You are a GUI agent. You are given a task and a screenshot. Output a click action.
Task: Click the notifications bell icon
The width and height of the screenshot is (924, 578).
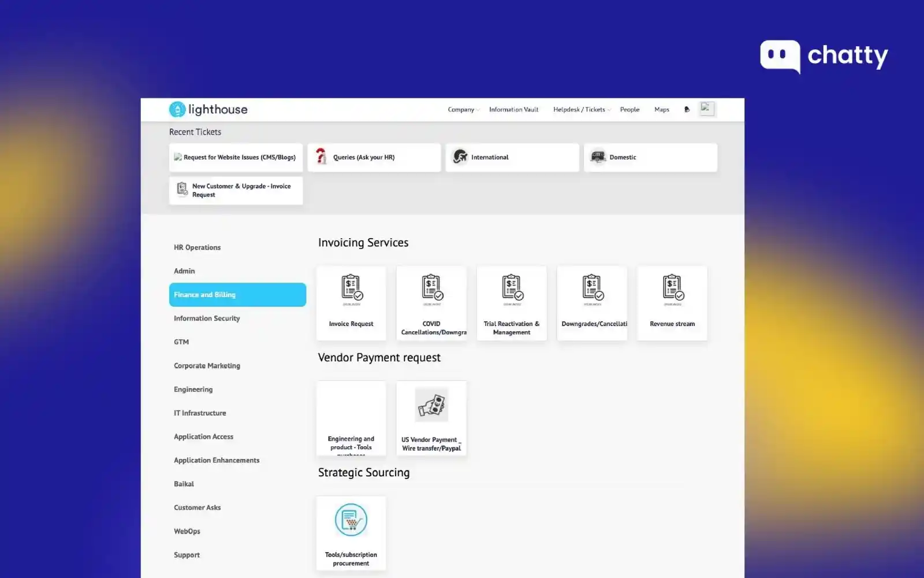[x=686, y=109]
